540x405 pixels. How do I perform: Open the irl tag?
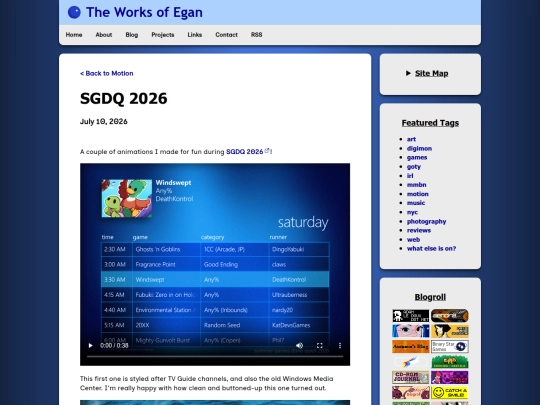coord(410,176)
